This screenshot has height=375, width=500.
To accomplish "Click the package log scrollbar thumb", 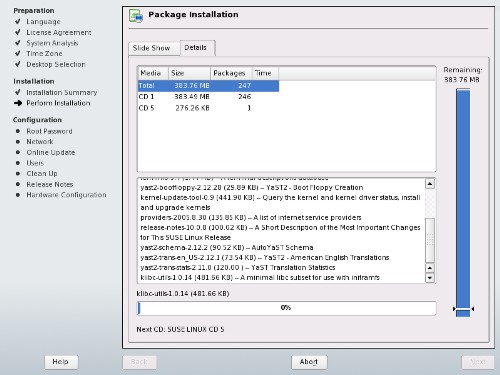I will point(430,240).
